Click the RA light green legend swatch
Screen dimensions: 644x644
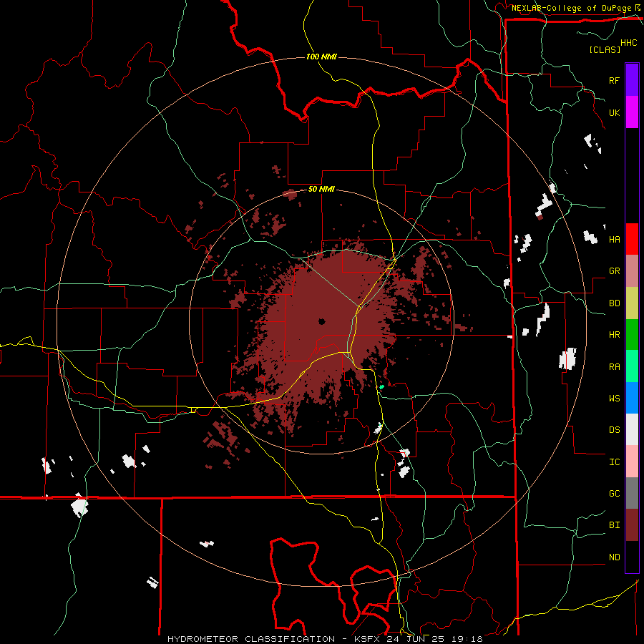click(632, 366)
